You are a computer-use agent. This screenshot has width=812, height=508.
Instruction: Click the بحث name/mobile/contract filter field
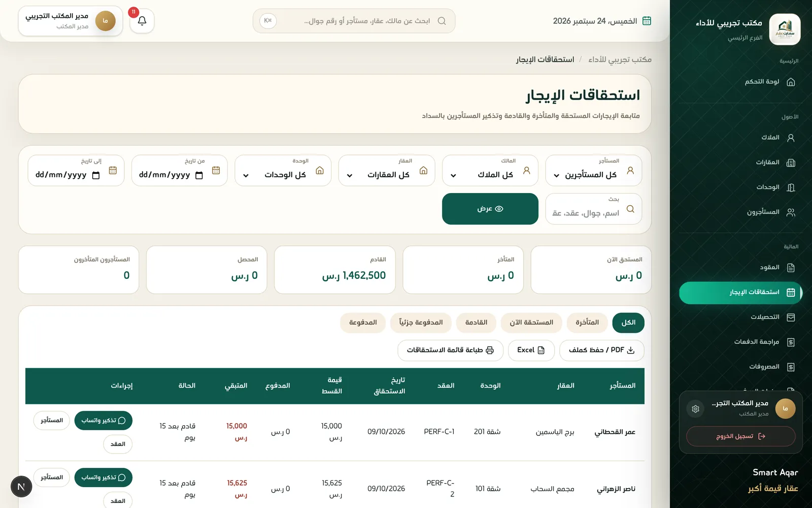593,209
